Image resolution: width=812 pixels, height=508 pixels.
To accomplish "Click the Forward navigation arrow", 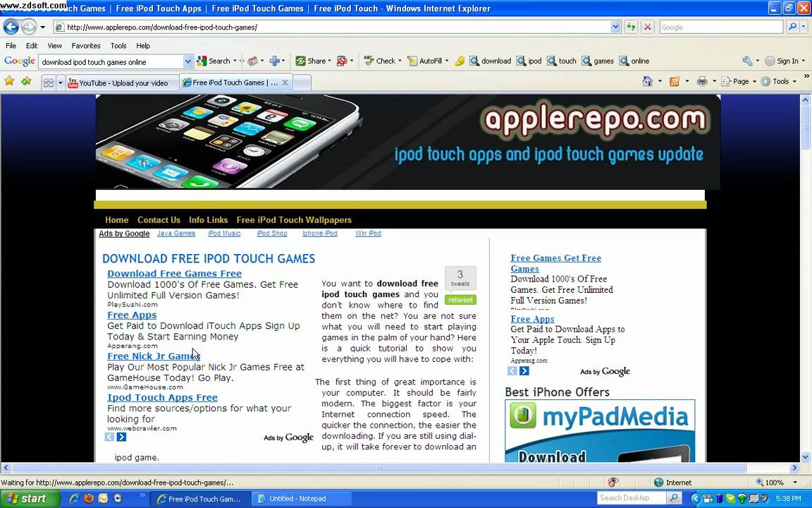I will [x=28, y=26].
